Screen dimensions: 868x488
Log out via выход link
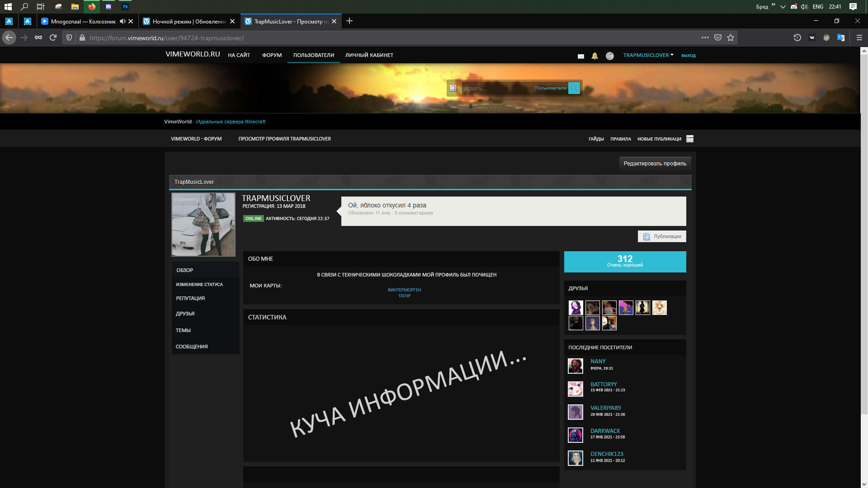688,56
